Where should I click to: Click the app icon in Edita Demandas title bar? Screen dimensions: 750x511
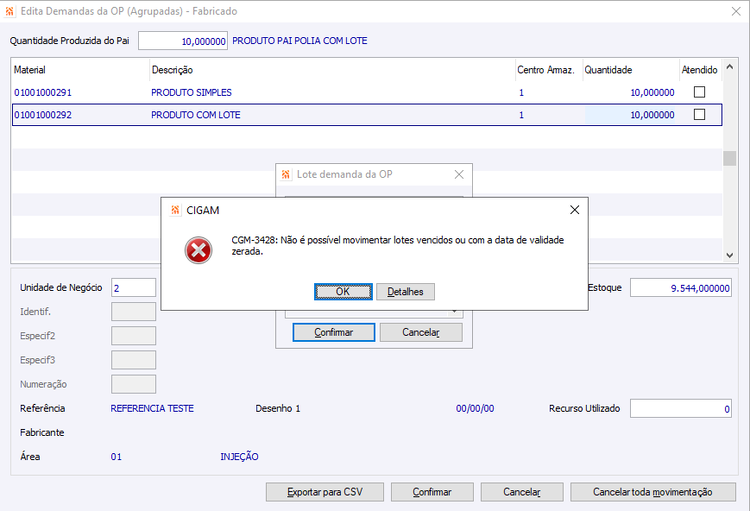10,11
